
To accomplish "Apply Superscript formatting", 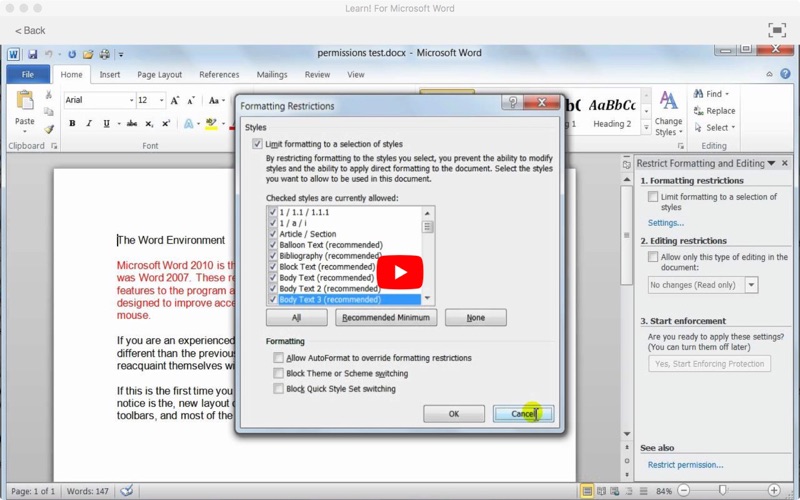I will click(166, 123).
